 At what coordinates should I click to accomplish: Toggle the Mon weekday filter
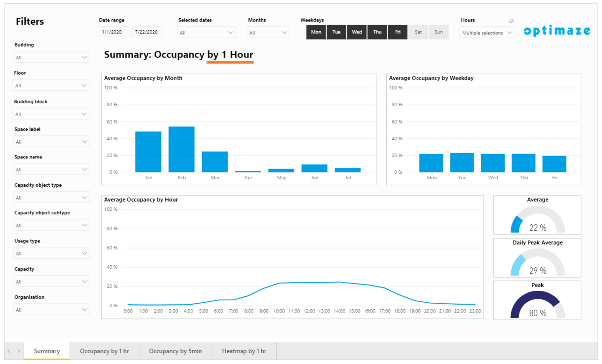(x=316, y=32)
